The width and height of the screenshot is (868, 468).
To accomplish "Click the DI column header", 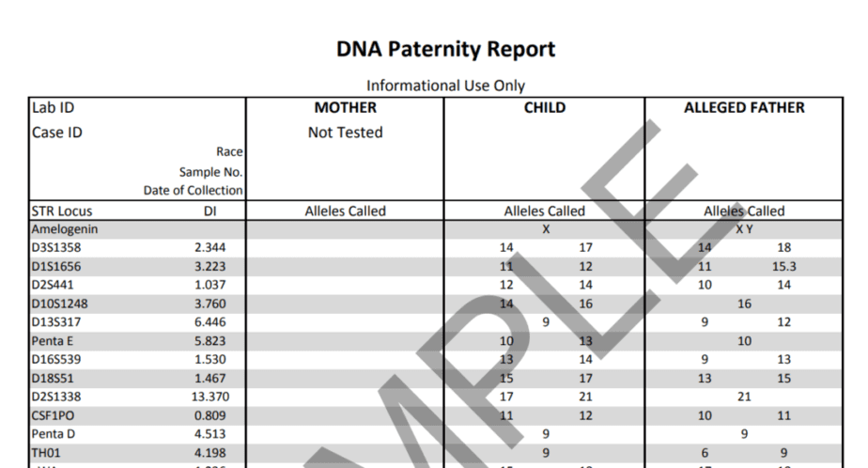I will pos(209,211).
